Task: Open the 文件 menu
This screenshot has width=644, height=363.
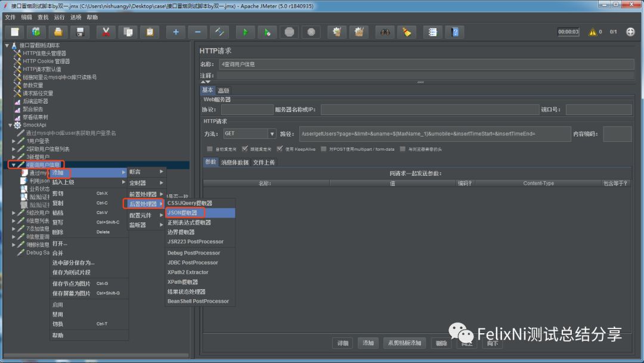Action: click(10, 17)
